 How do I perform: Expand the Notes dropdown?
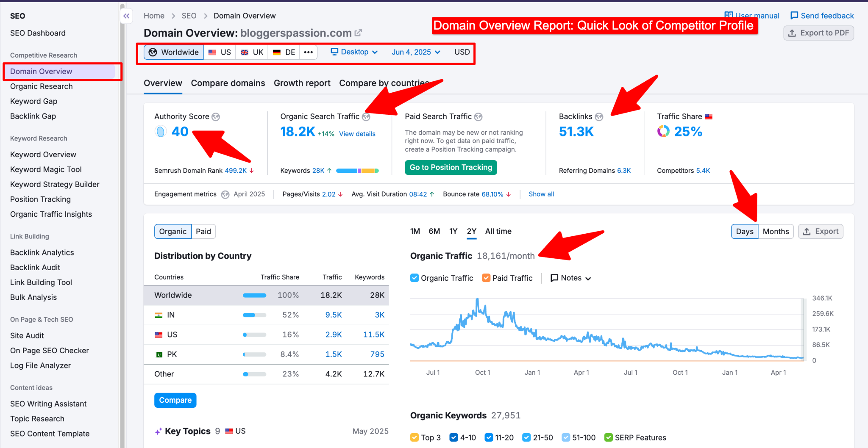pos(570,278)
